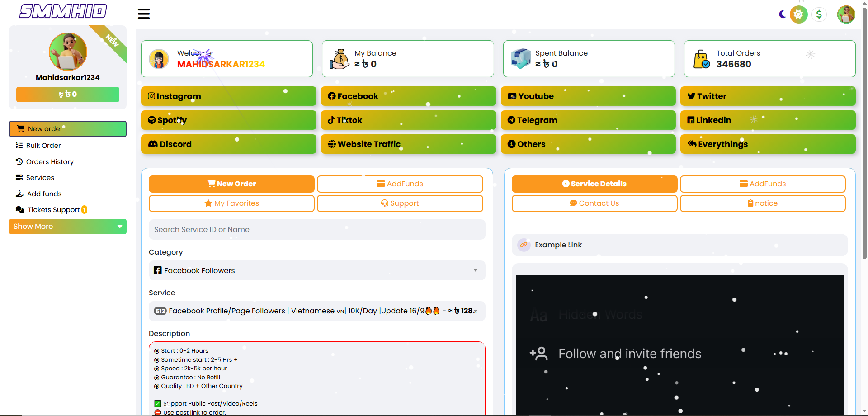Image resolution: width=868 pixels, height=416 pixels.
Task: Click the description line 'Speed : 2k-5k per hour'
Action: click(x=194, y=369)
